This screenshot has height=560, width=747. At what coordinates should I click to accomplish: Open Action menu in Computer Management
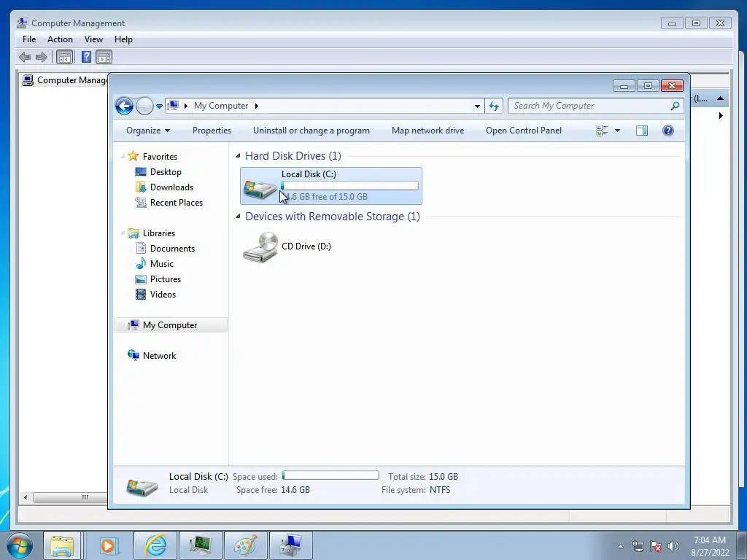coord(60,39)
